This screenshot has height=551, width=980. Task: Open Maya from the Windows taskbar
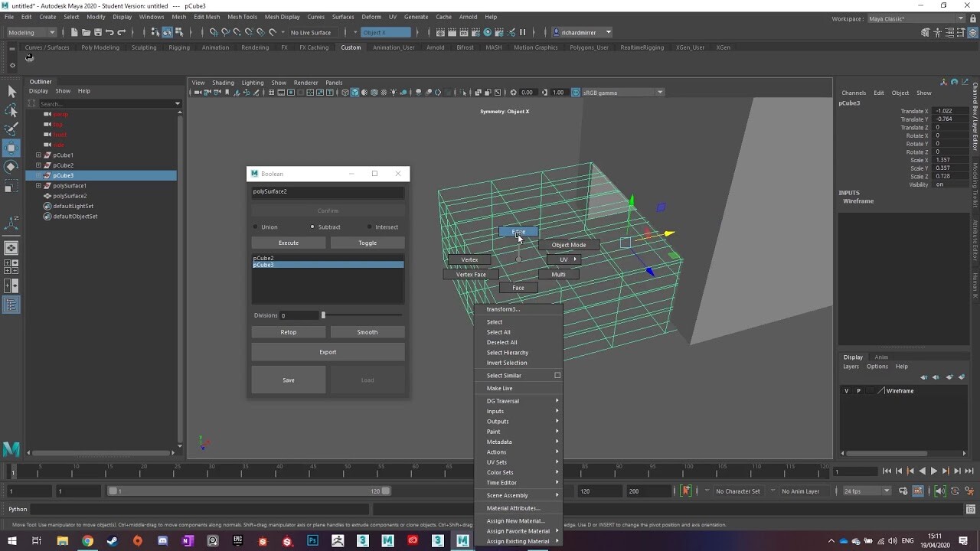462,540
